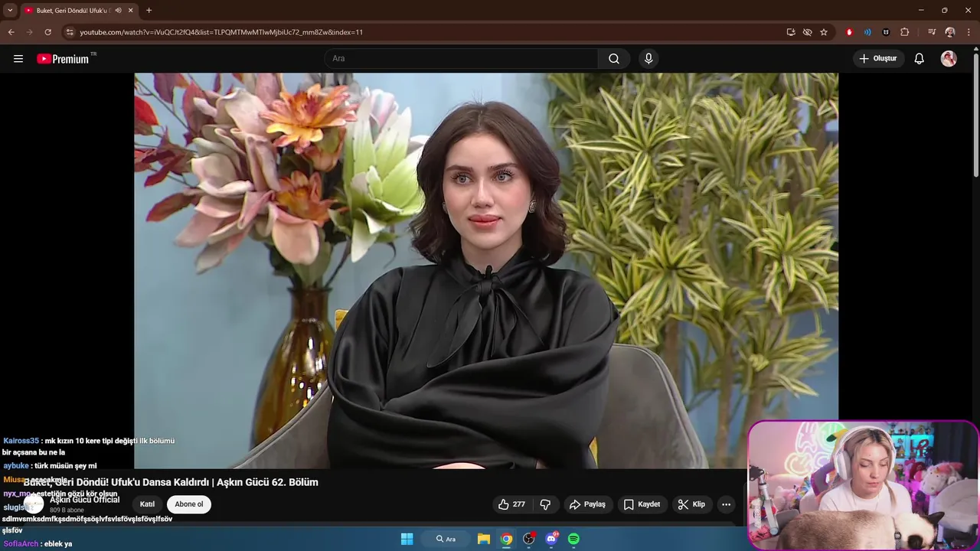Open File Explorer from the taskbar
Screen dimensions: 980x551
pyautogui.click(x=484, y=539)
